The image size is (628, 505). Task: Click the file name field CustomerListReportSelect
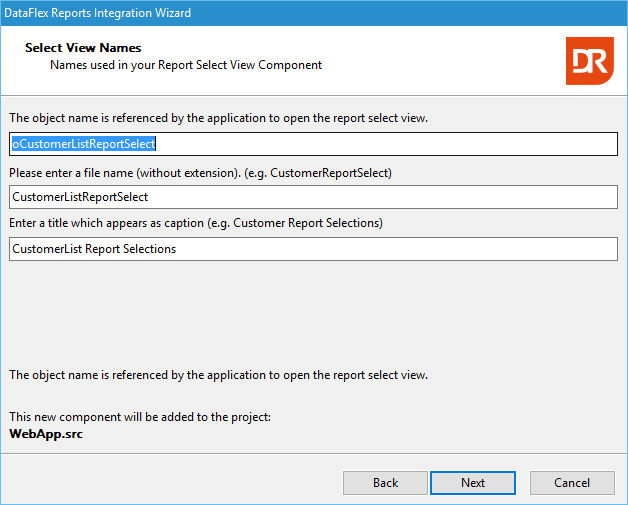point(313,197)
